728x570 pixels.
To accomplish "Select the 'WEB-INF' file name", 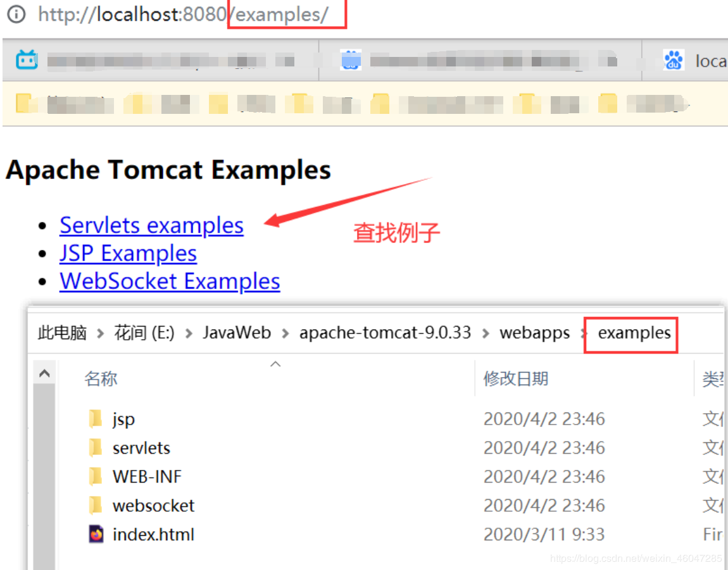I will click(x=147, y=477).
